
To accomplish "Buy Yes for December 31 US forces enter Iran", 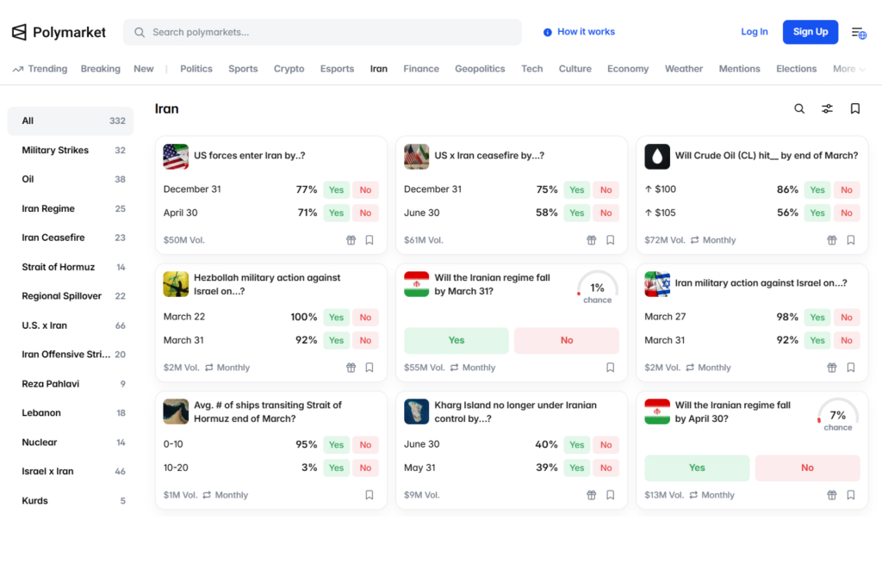I will [337, 190].
